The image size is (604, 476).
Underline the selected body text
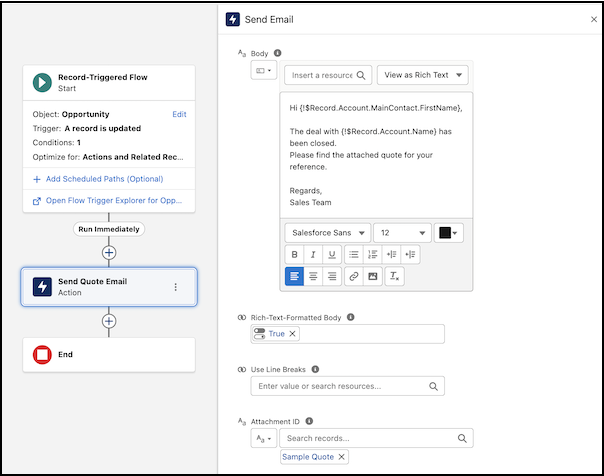pos(332,254)
